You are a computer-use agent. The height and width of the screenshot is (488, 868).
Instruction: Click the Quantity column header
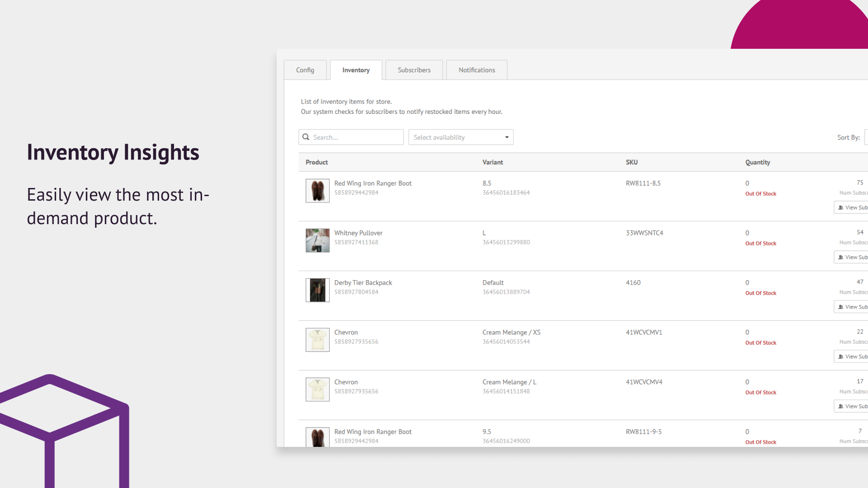[758, 162]
